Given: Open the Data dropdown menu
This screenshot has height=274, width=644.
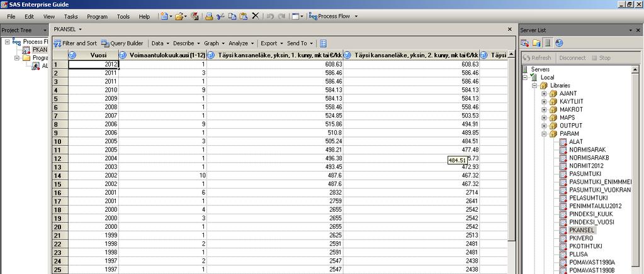Looking at the screenshot, I should [x=161, y=43].
